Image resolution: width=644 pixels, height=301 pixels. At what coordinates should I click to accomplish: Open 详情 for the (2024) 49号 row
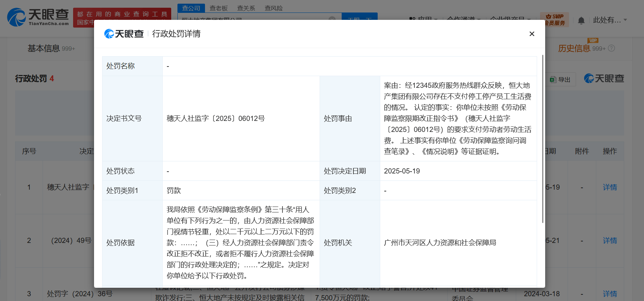(x=610, y=241)
